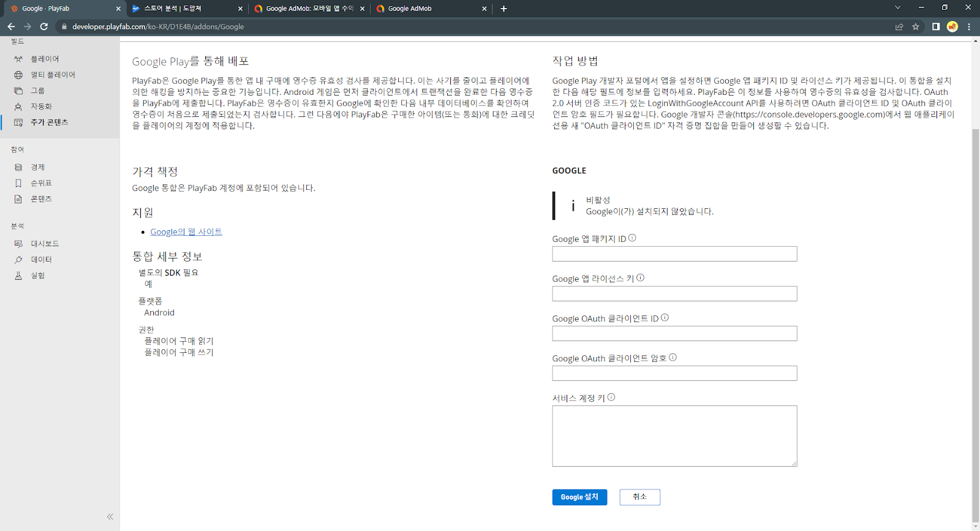Image resolution: width=980 pixels, height=531 pixels.
Task: Click the 순위표 bookmark icon
Action: point(18,183)
